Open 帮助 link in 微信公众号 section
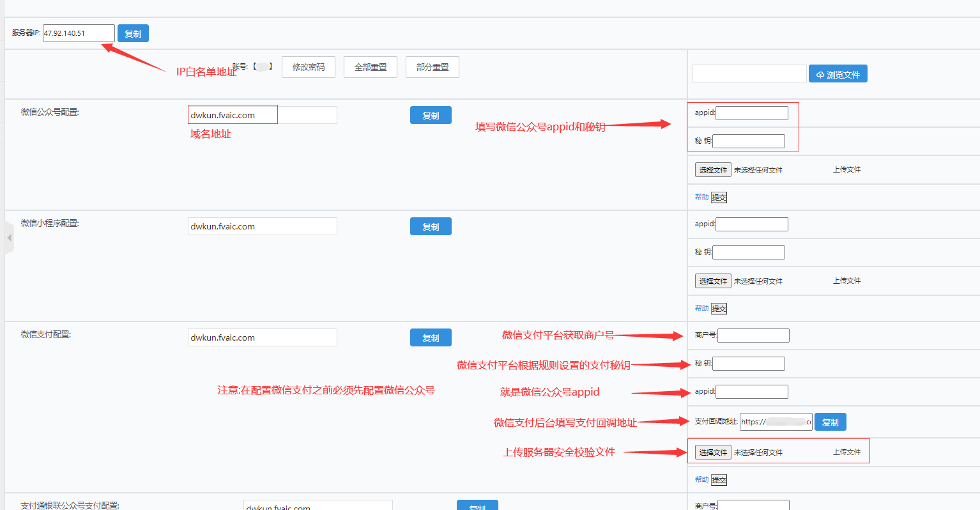Image resolution: width=980 pixels, height=510 pixels. [701, 197]
